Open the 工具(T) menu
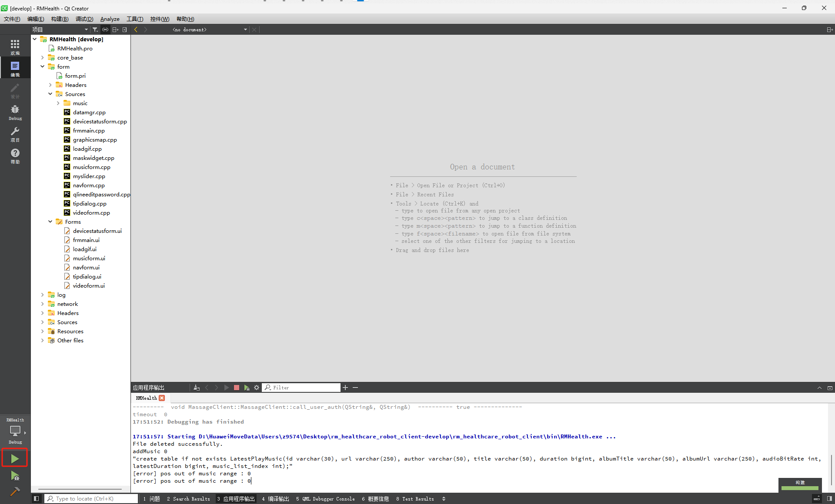This screenshot has height=504, width=835. click(135, 19)
